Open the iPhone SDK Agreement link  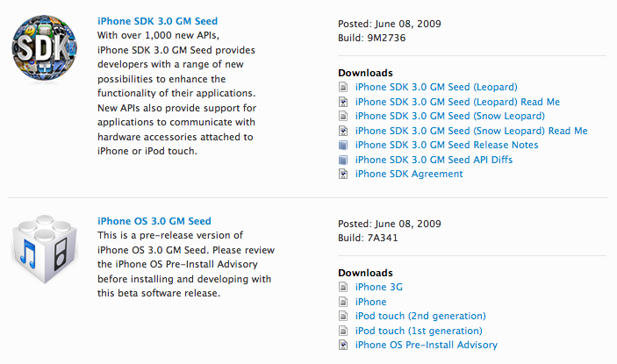click(x=409, y=174)
